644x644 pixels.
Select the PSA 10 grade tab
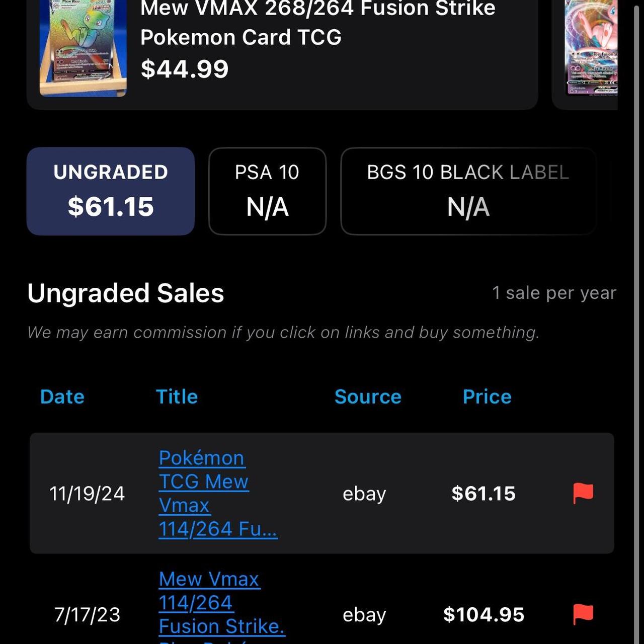tap(267, 191)
